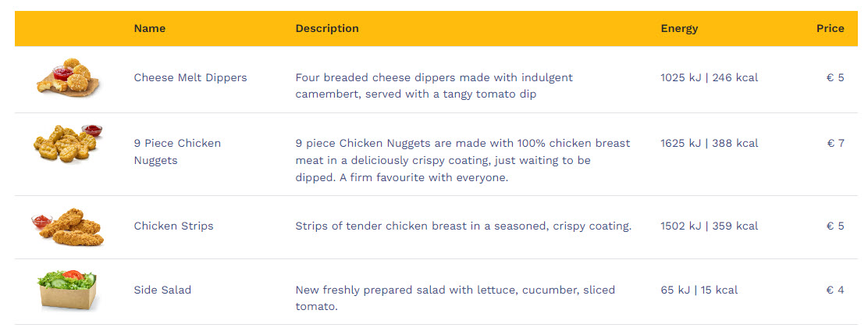Image resolution: width=868 pixels, height=335 pixels.
Task: Click the Cheese Melt Dippers description text
Action: tap(434, 86)
